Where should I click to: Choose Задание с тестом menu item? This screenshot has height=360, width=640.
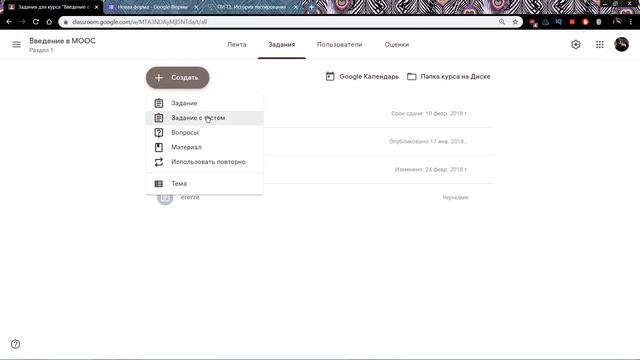(x=204, y=118)
